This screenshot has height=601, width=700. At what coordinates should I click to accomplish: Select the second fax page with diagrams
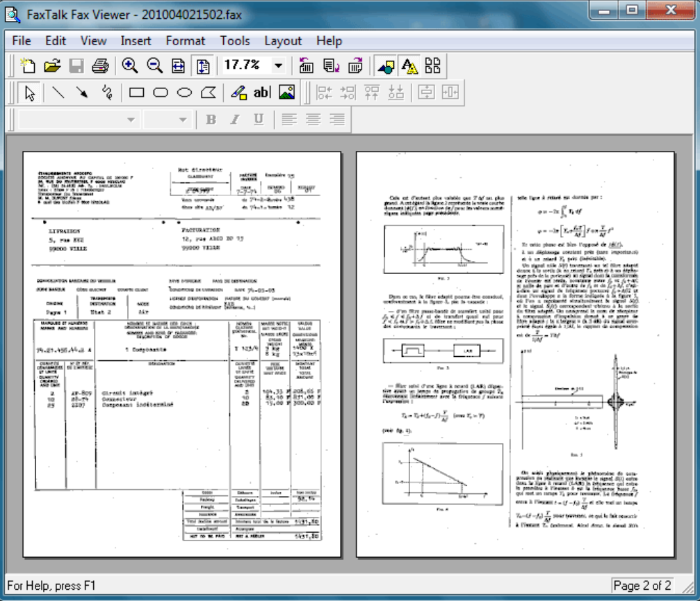[x=515, y=354]
